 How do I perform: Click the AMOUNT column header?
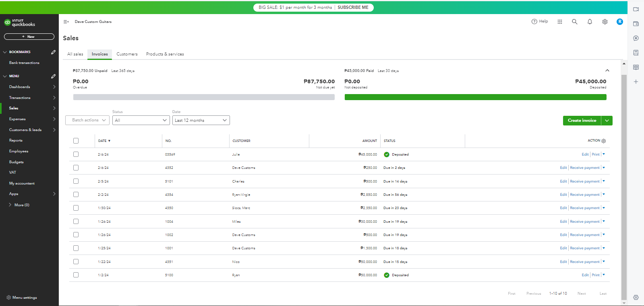tap(370, 141)
